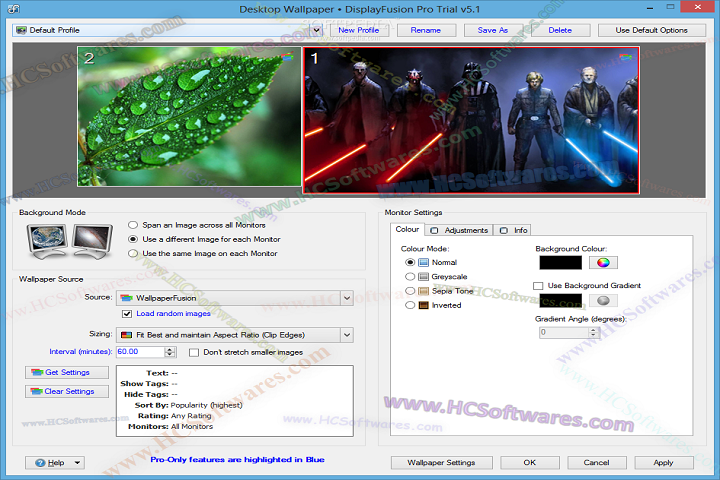The height and width of the screenshot is (480, 720).
Task: Click the Interval (minutes) blue label
Action: [x=81, y=352]
